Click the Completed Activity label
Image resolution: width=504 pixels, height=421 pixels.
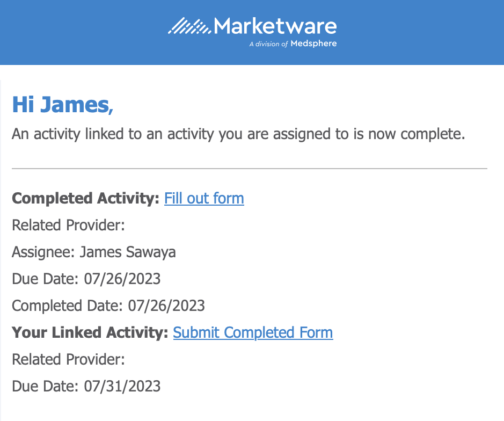point(85,198)
